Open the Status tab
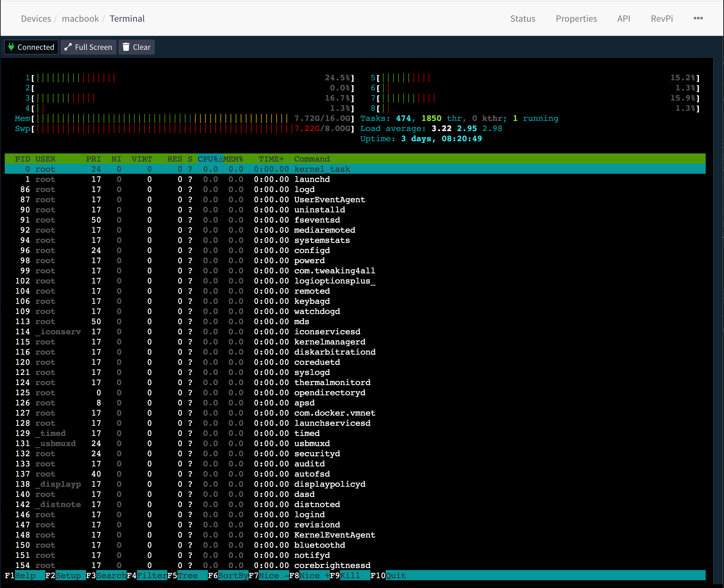Image resolution: width=724 pixels, height=588 pixels. [x=523, y=19]
